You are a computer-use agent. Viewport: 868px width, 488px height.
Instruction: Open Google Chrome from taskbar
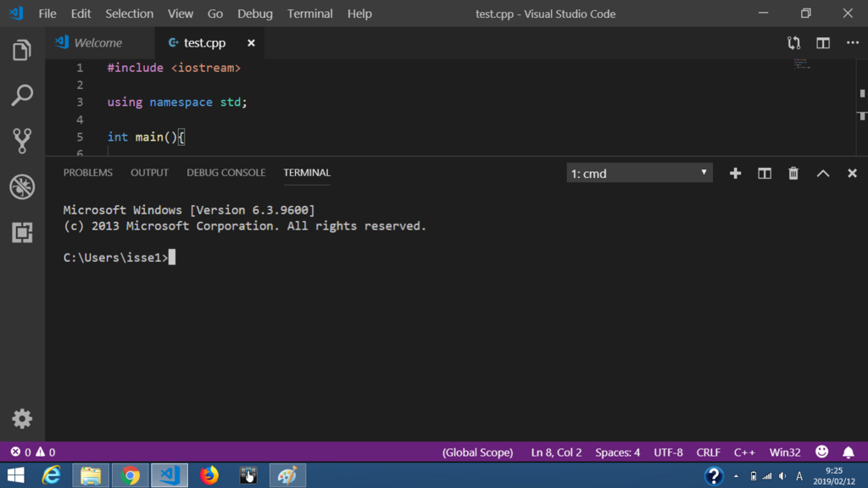point(130,475)
